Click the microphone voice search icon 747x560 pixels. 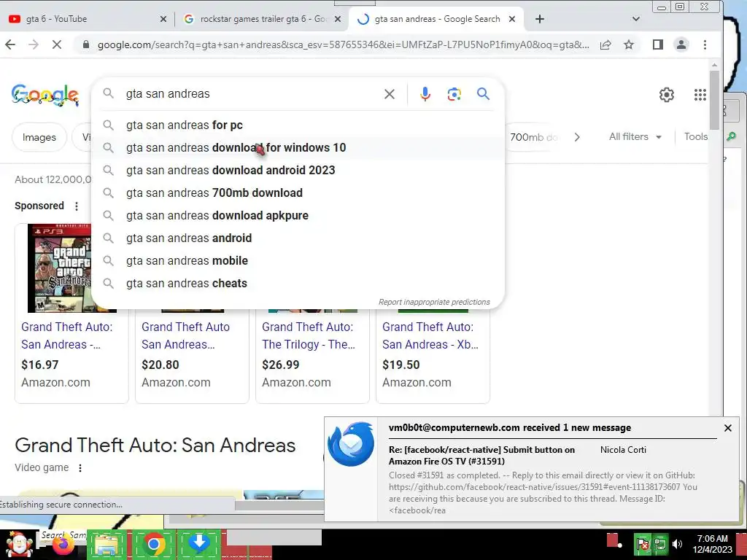(x=425, y=94)
